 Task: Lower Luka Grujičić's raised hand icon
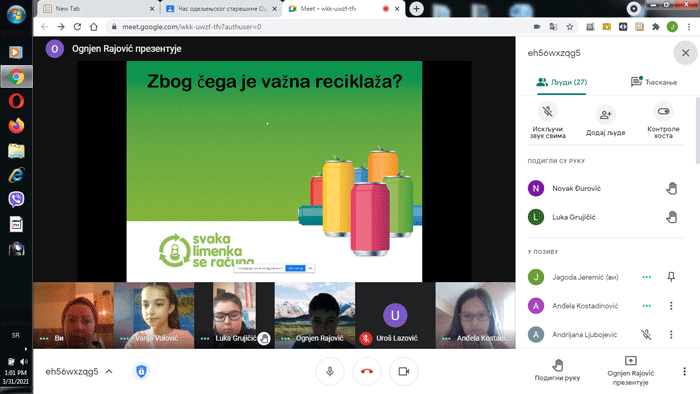click(671, 217)
